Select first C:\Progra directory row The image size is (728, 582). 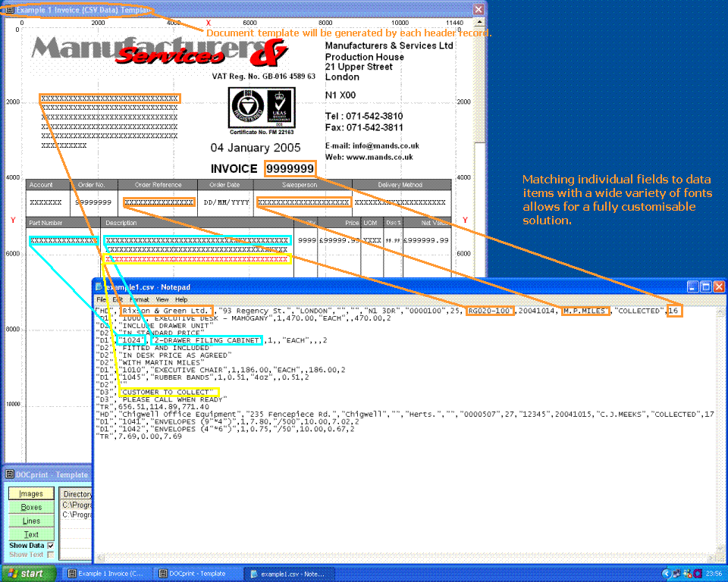pyautogui.click(x=76, y=505)
